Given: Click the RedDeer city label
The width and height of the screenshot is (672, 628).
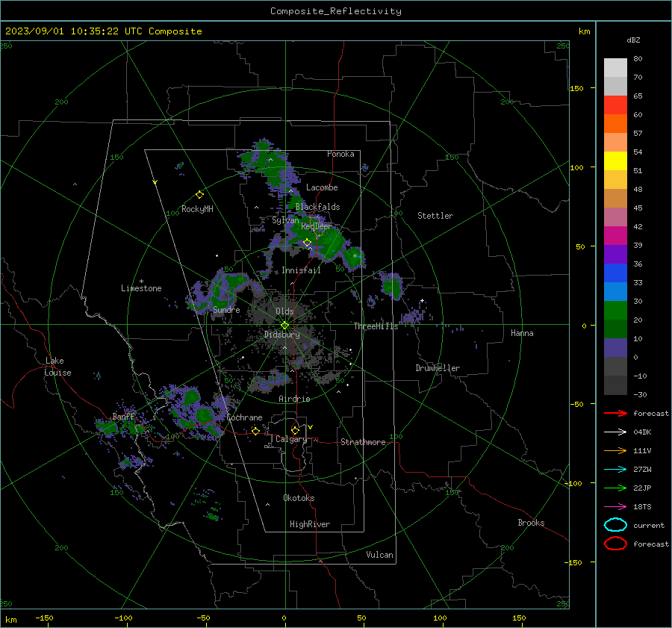Looking at the screenshot, I should click(x=317, y=226).
